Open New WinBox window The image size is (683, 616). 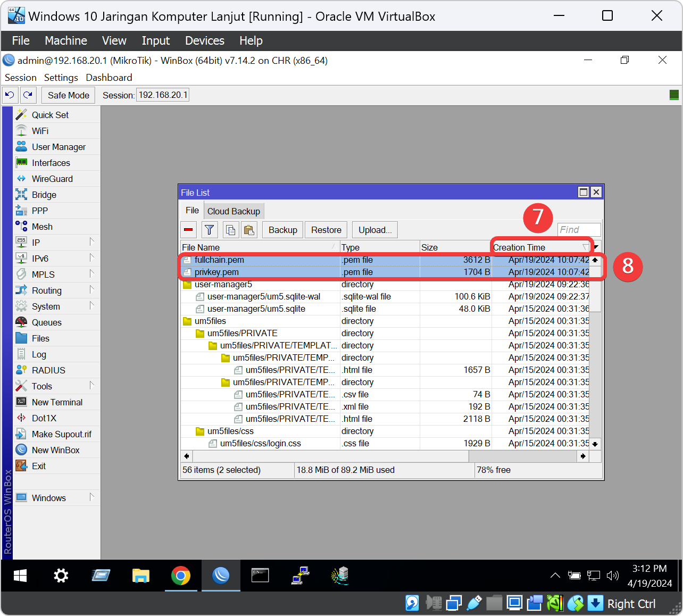tap(55, 450)
